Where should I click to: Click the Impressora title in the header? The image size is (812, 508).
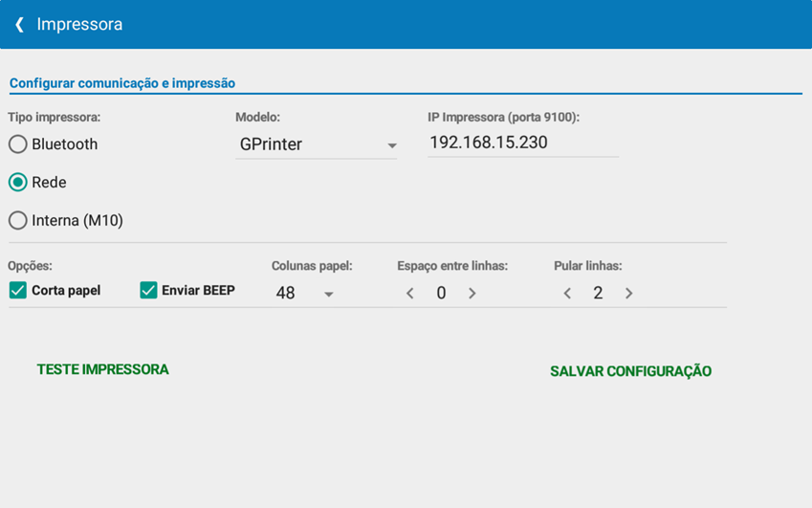pyautogui.click(x=79, y=25)
